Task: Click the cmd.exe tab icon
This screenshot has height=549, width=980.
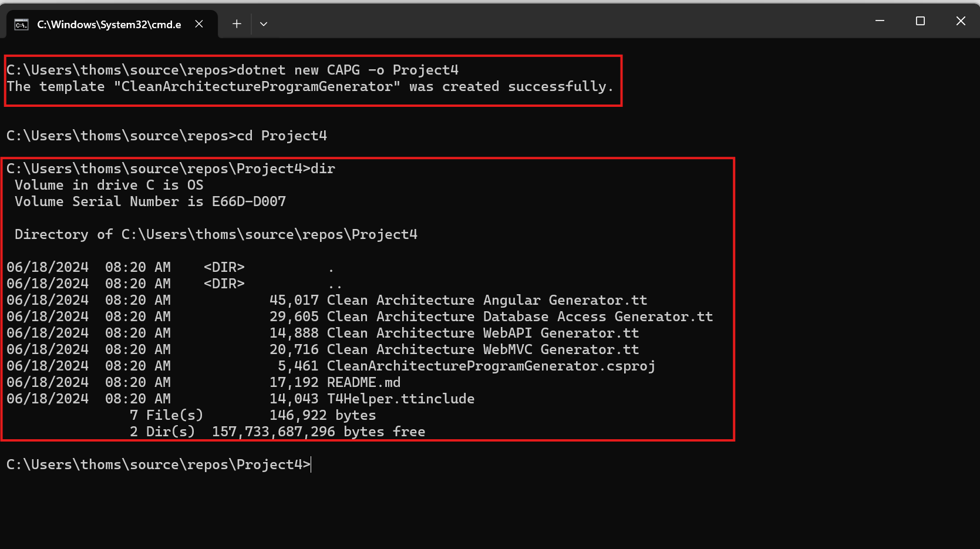Action: 22,25
